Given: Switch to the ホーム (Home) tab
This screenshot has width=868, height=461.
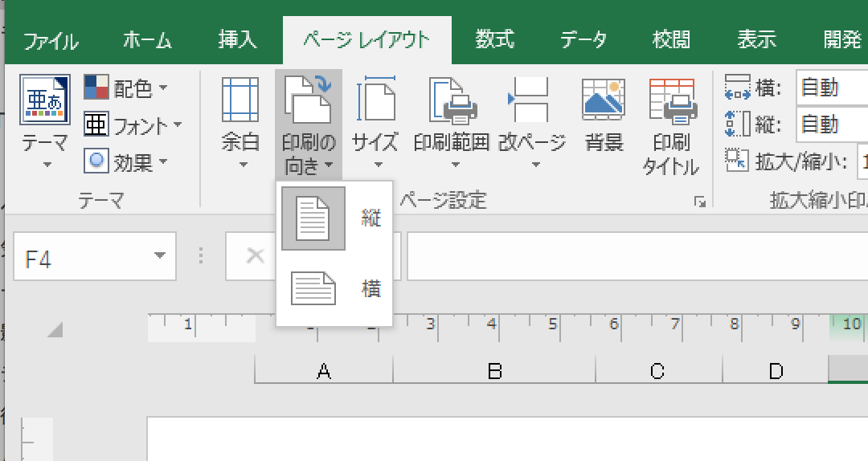Looking at the screenshot, I should pyautogui.click(x=148, y=39).
